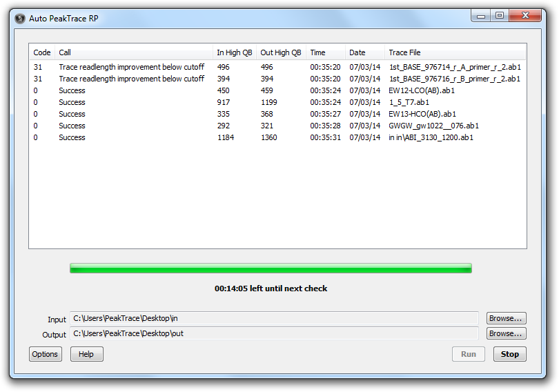The image size is (559, 392).
Task: Click the In High QB value 335
Action: [224, 114]
